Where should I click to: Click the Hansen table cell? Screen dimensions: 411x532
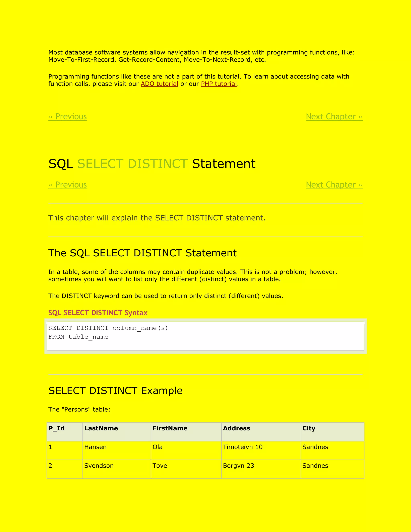coord(95,447)
